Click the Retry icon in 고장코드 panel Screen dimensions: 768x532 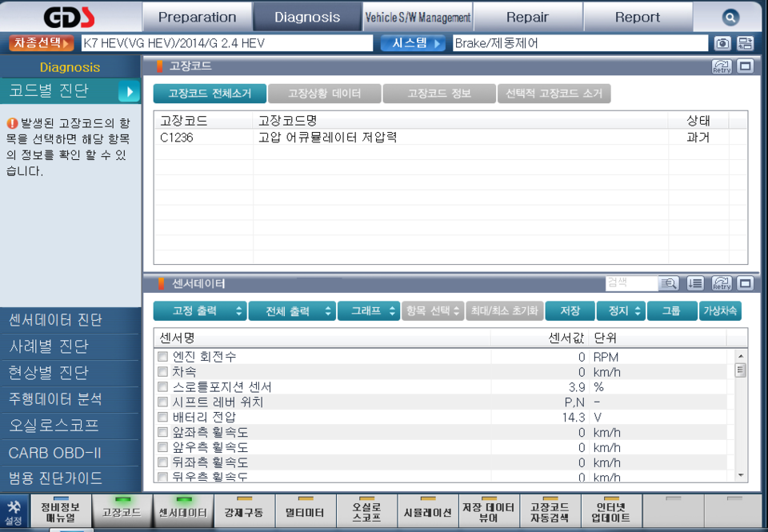click(x=722, y=66)
